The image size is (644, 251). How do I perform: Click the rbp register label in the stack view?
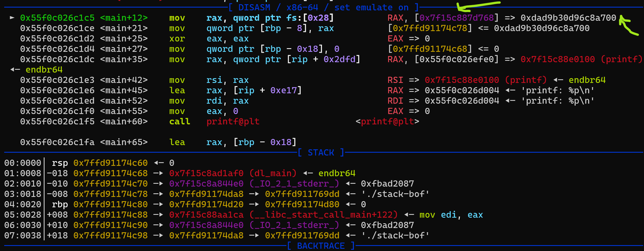point(60,204)
